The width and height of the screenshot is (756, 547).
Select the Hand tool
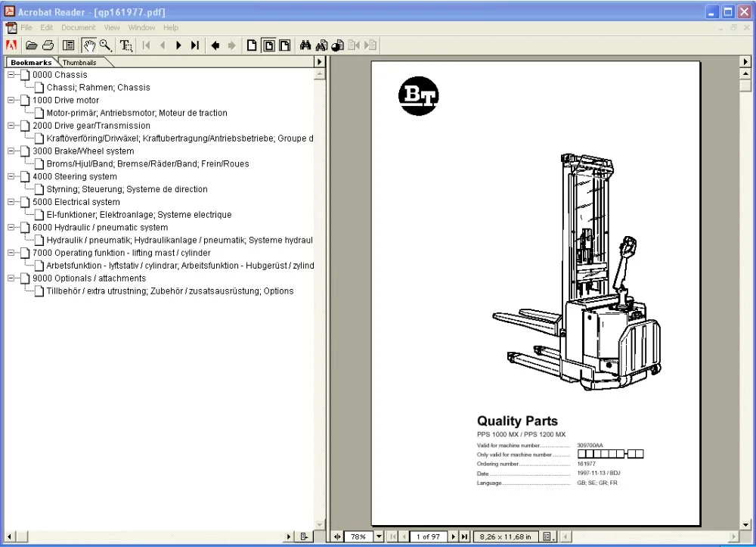click(x=88, y=45)
